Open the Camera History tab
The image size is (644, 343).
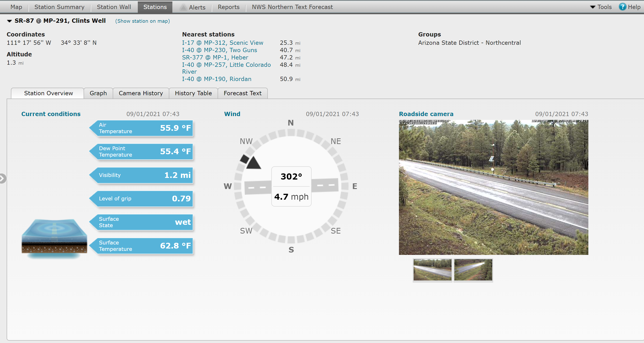140,93
